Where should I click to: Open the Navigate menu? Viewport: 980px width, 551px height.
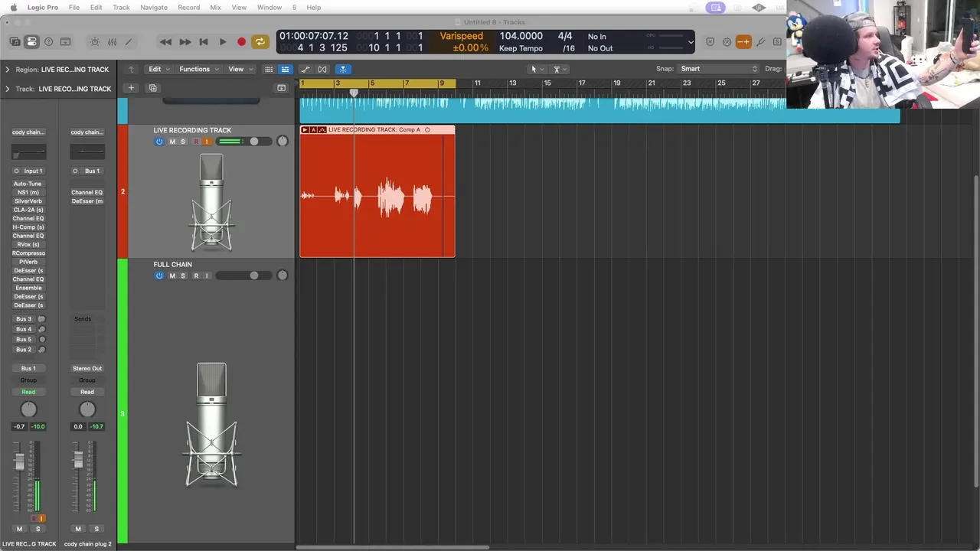click(x=154, y=8)
